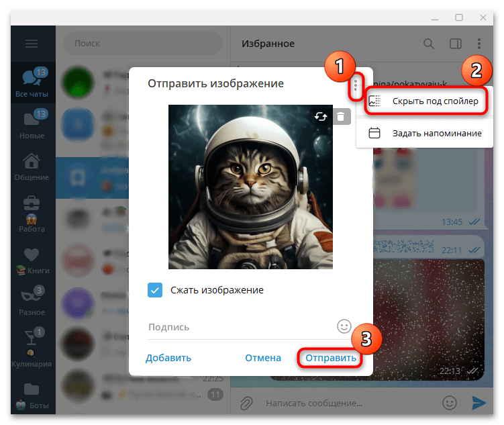This screenshot has height=425, width=504.
Task: Replace the image via the swap icon
Action: tap(321, 116)
